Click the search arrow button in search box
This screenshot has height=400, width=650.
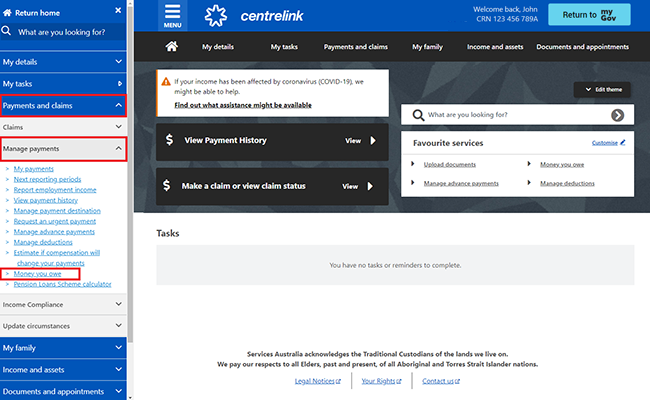click(x=617, y=115)
